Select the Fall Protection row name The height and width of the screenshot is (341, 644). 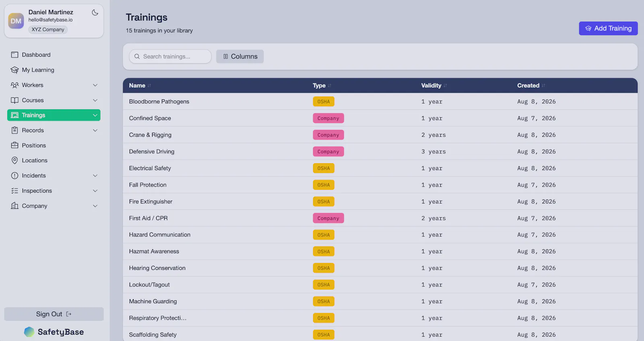tap(148, 185)
